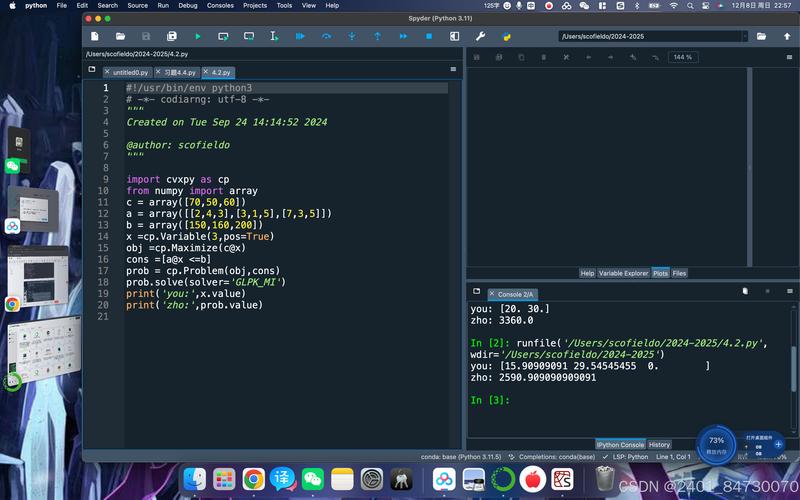Open the Variable Explorer tab
This screenshot has height=500, width=800.
tap(624, 273)
